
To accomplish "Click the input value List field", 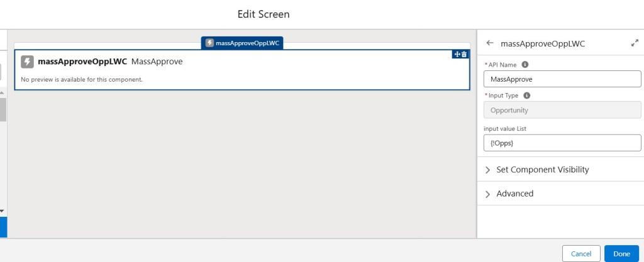I will tap(562, 143).
